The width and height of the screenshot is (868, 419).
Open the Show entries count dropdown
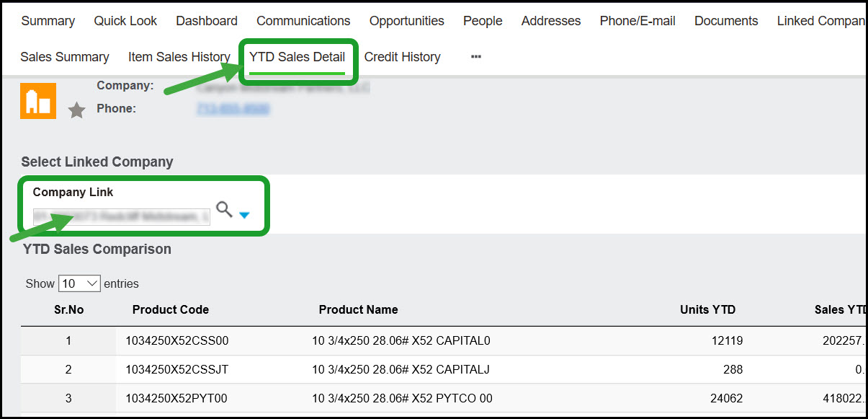click(x=79, y=283)
